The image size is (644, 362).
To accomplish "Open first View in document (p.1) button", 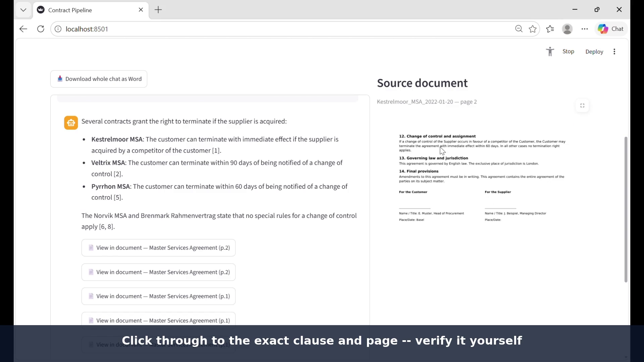I will [x=158, y=296].
